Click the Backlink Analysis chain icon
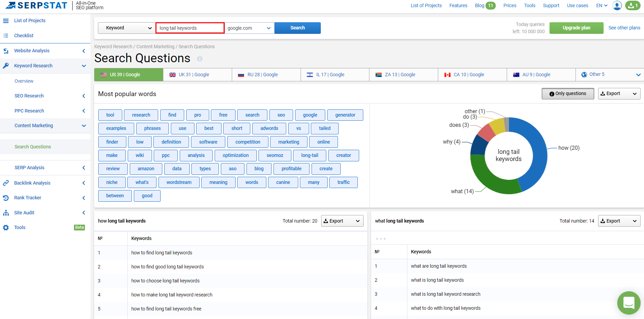 6,183
